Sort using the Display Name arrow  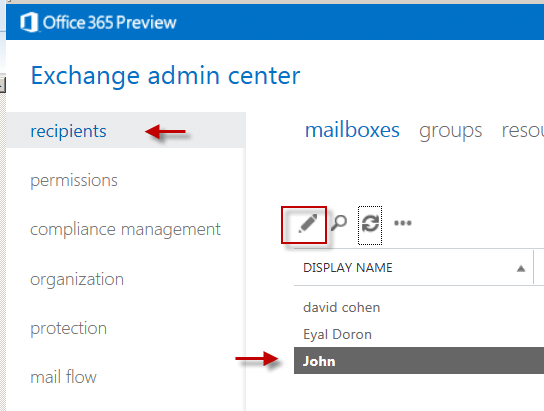click(x=520, y=268)
